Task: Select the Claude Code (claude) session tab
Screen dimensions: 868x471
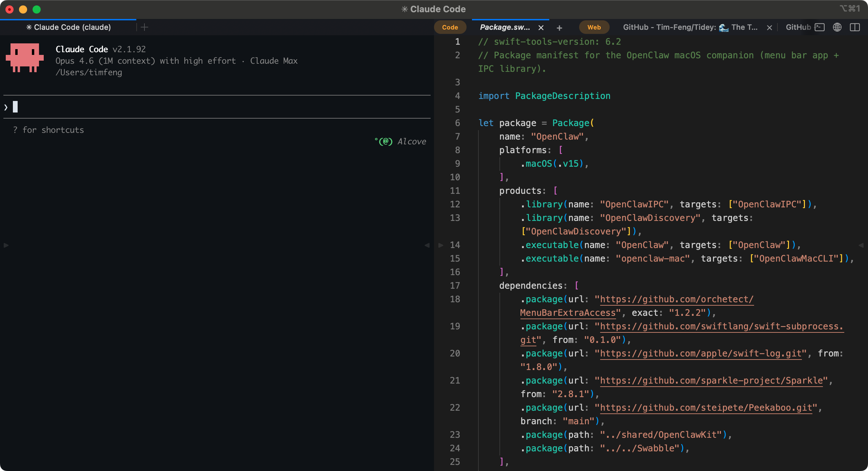Action: pos(68,27)
